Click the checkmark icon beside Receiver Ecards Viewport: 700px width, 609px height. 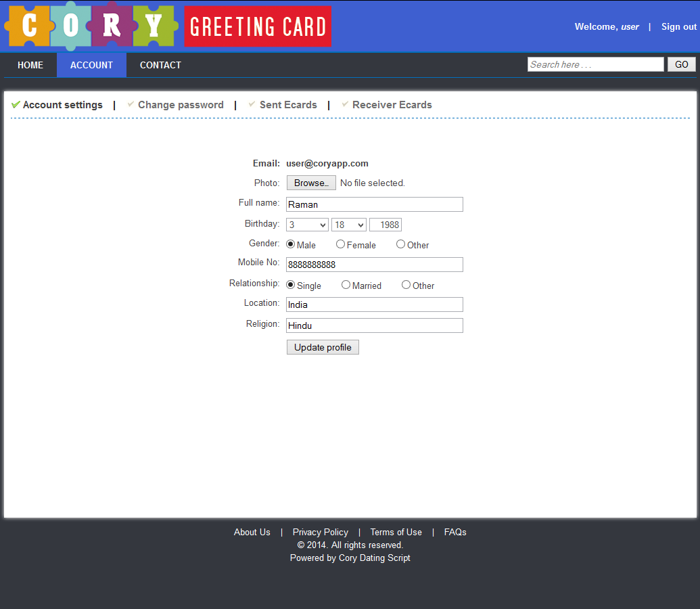[345, 104]
